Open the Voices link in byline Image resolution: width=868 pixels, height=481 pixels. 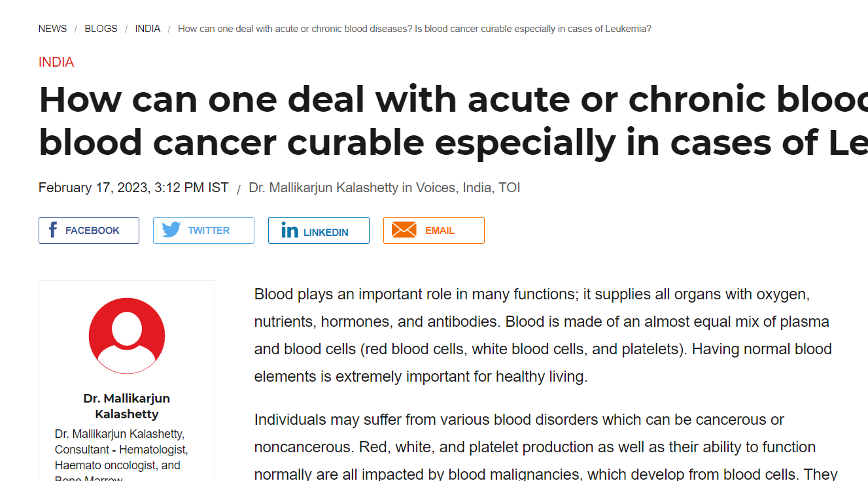point(436,188)
